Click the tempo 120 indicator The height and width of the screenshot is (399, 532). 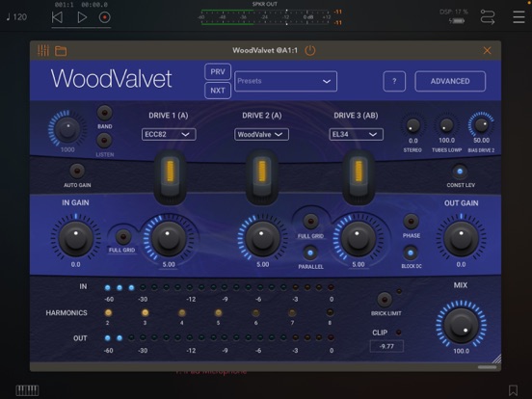point(16,17)
